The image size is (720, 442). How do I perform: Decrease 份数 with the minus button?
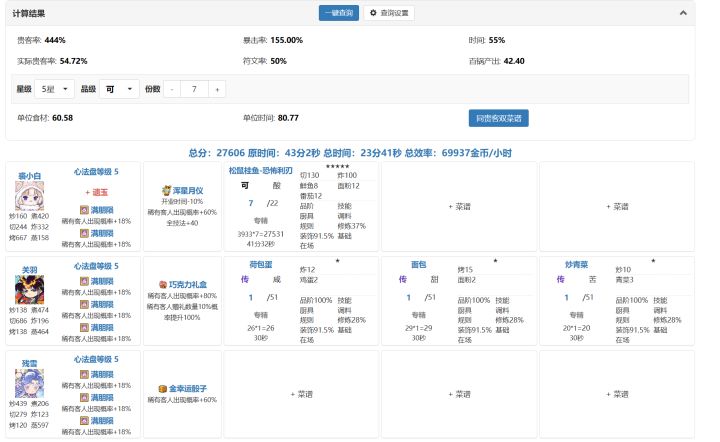172,89
